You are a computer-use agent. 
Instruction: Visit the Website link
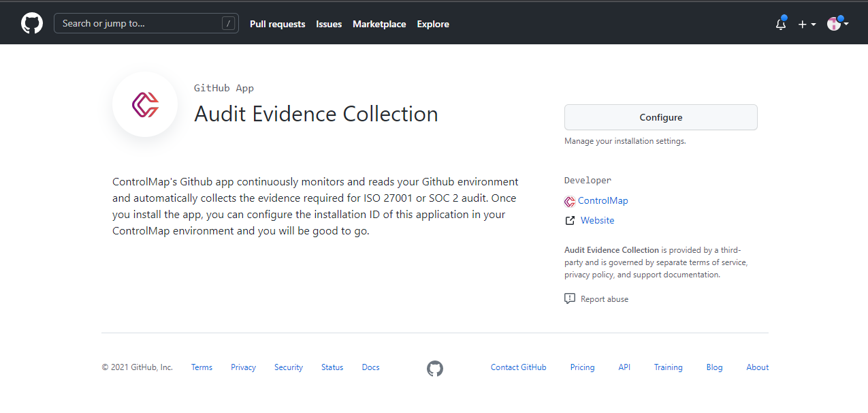597,220
